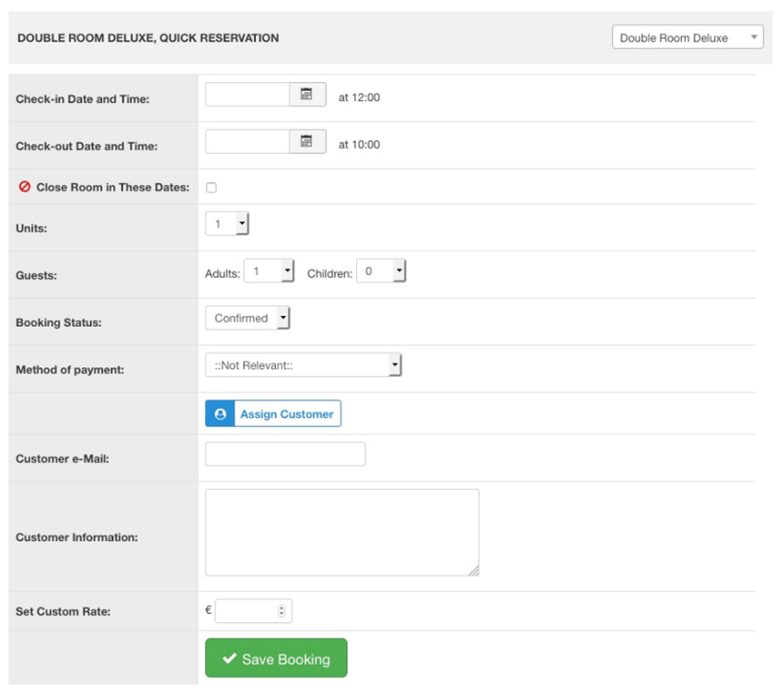Focus the Customer e-Mail input field
The height and width of the screenshot is (694, 784).
[x=285, y=454]
